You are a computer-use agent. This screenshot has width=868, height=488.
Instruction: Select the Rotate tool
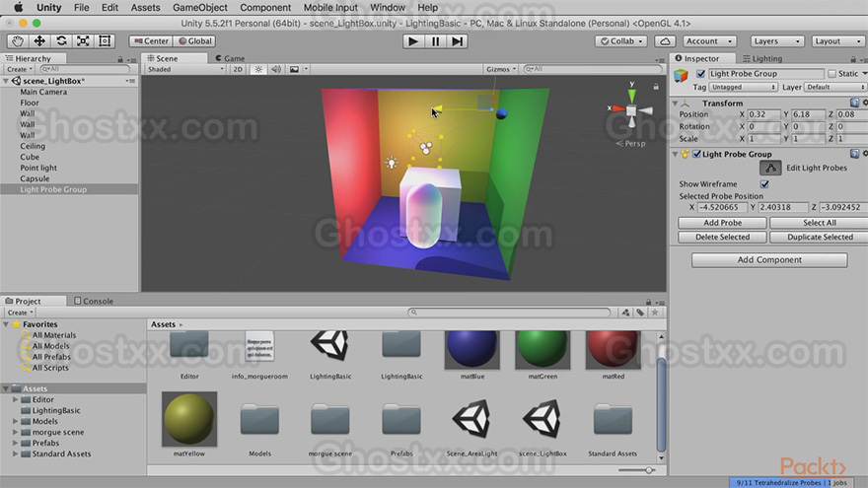pos(61,41)
